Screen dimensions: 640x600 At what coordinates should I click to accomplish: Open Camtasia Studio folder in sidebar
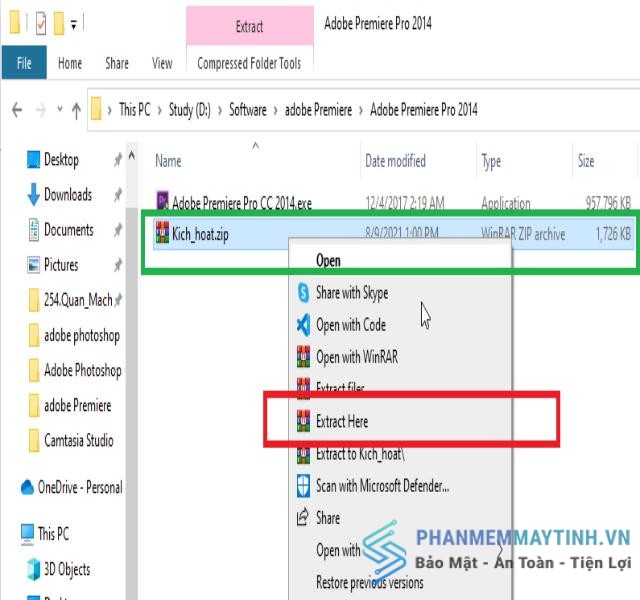(x=79, y=440)
